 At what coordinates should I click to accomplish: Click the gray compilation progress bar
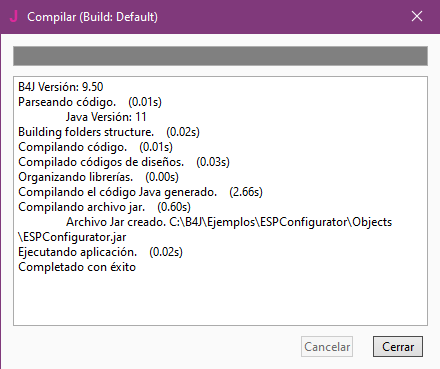coord(220,56)
